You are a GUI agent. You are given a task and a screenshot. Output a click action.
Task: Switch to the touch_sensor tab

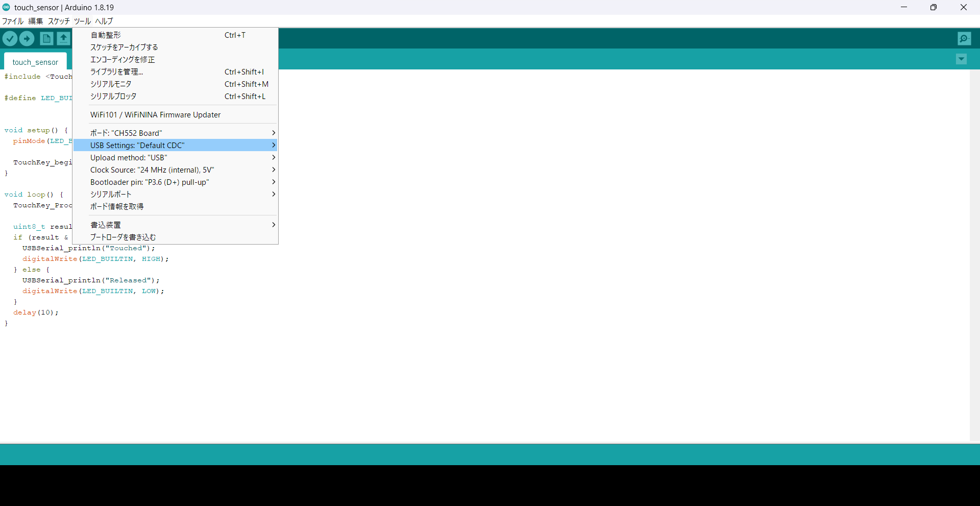coord(35,62)
